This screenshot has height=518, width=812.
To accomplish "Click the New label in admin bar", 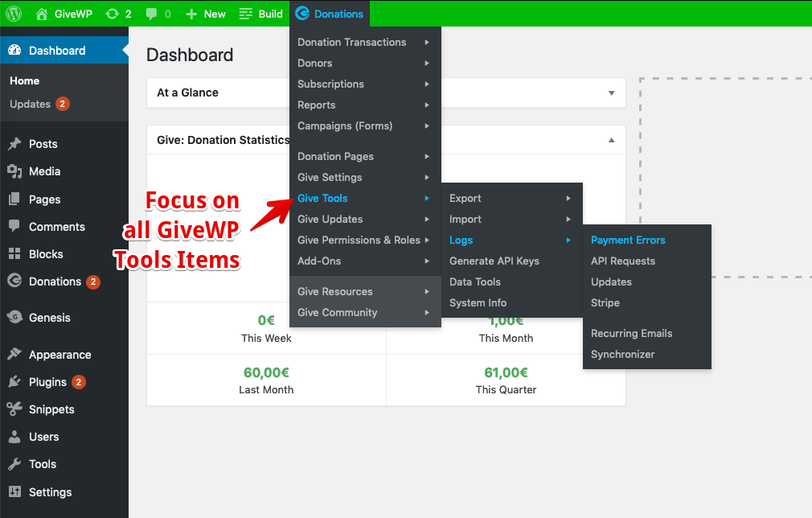I will (215, 14).
